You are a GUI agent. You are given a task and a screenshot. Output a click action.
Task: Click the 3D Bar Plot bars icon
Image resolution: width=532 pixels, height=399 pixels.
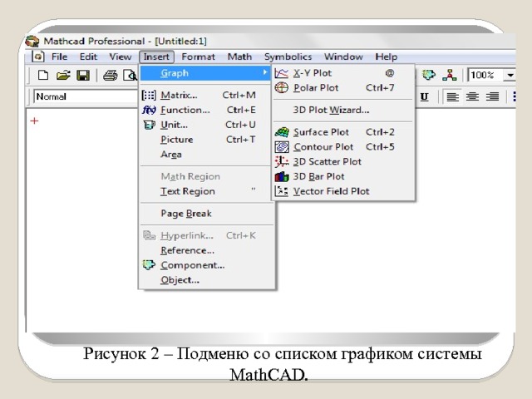(282, 176)
